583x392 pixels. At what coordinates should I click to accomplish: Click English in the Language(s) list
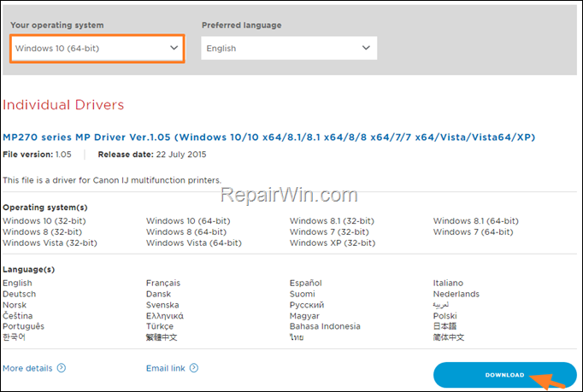(17, 284)
